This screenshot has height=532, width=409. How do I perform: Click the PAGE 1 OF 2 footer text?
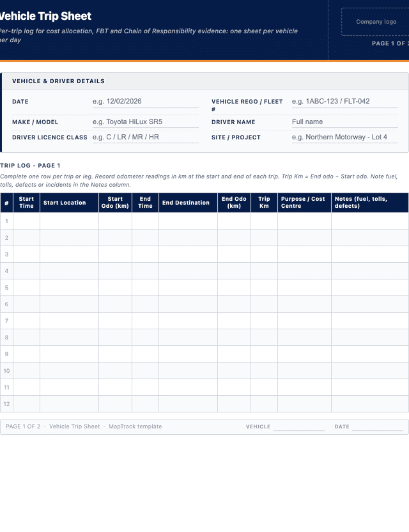23,426
